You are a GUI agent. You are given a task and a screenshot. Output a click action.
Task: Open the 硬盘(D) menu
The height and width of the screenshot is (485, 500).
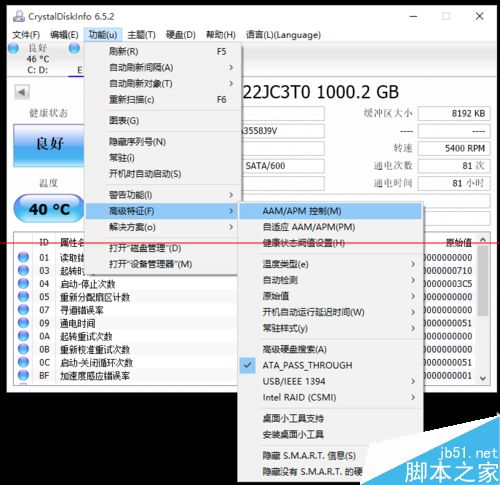[x=181, y=35]
